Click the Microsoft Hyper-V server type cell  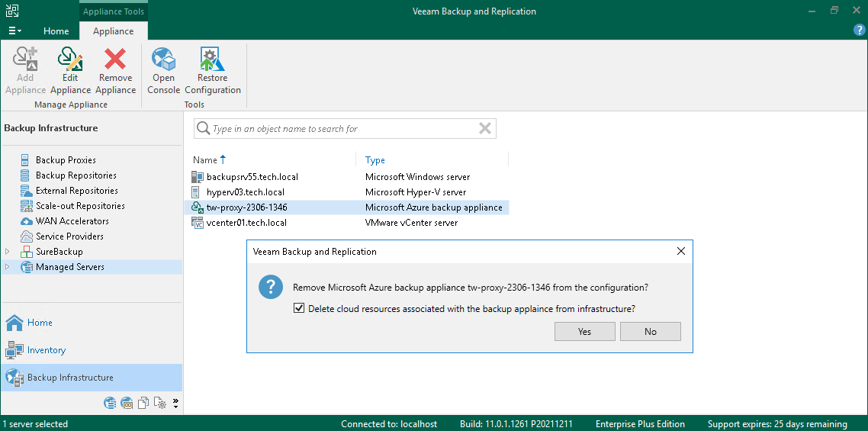(x=416, y=192)
